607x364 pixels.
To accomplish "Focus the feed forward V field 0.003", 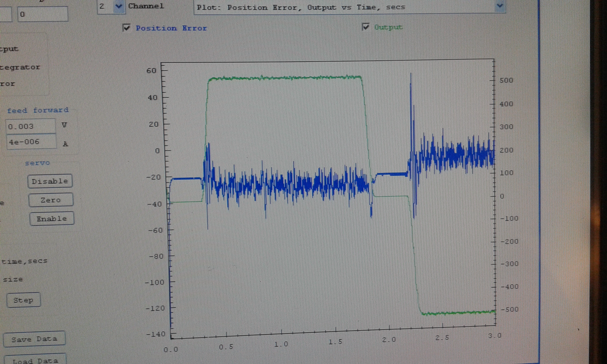I will click(30, 127).
